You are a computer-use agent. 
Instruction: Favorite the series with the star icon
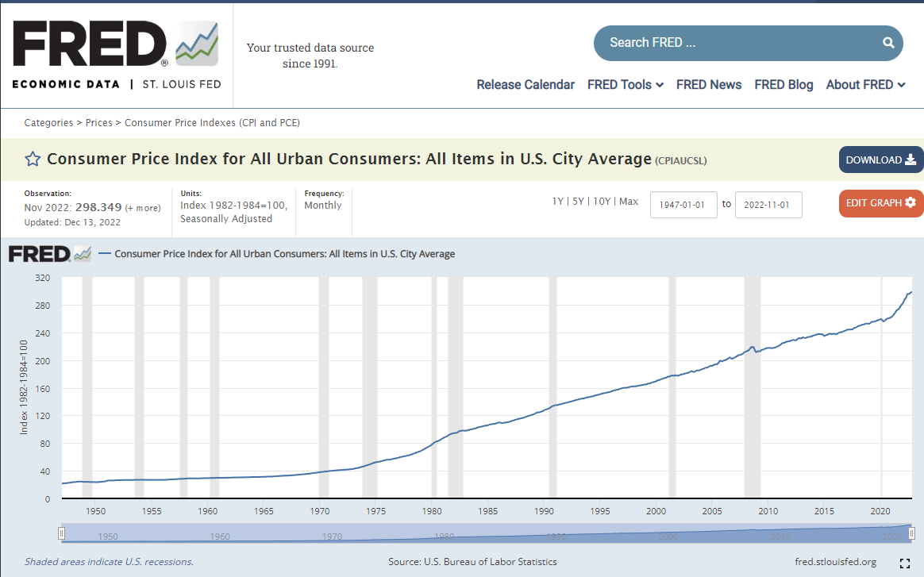point(33,160)
